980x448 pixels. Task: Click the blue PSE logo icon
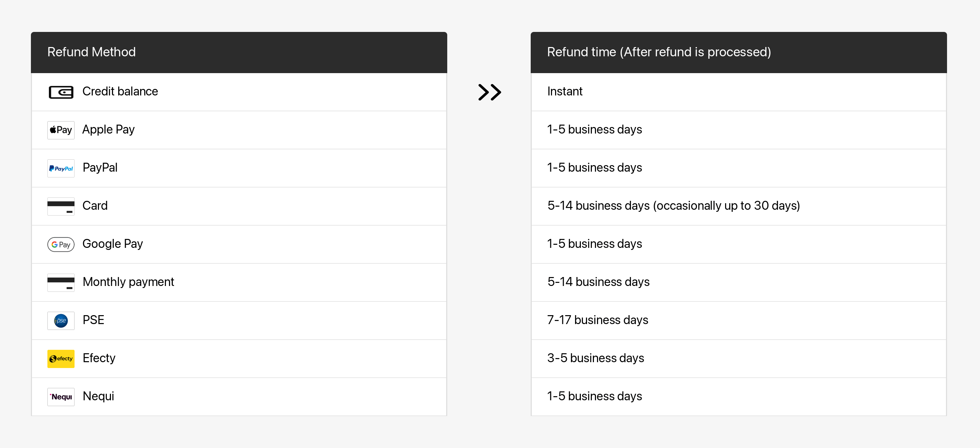(x=61, y=321)
